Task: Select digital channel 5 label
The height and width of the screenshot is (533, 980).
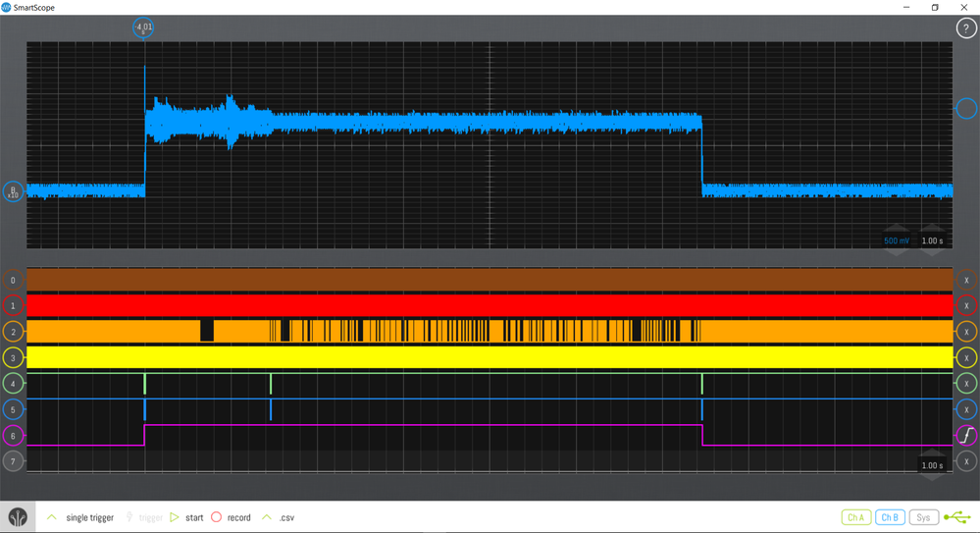Action: pos(13,409)
